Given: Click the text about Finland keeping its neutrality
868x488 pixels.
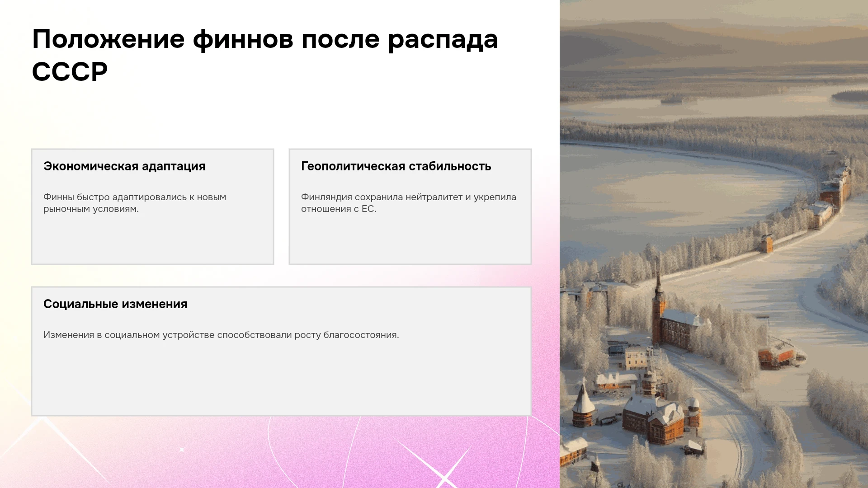Looking at the screenshot, I should pos(409,203).
